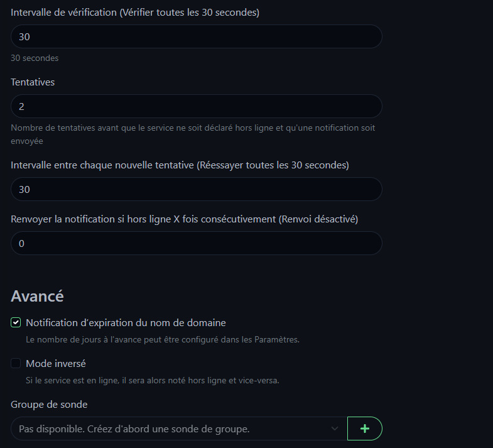Click the 'Renvoyer la notification' field label
493x448 pixels.
[x=185, y=219]
